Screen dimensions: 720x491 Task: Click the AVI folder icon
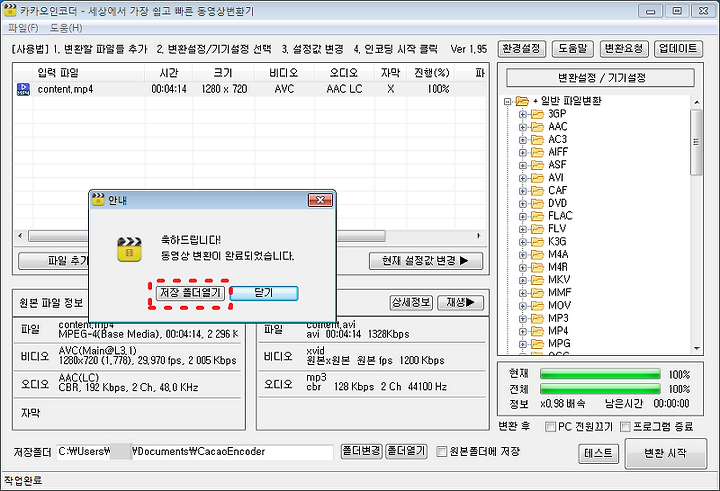click(x=537, y=178)
